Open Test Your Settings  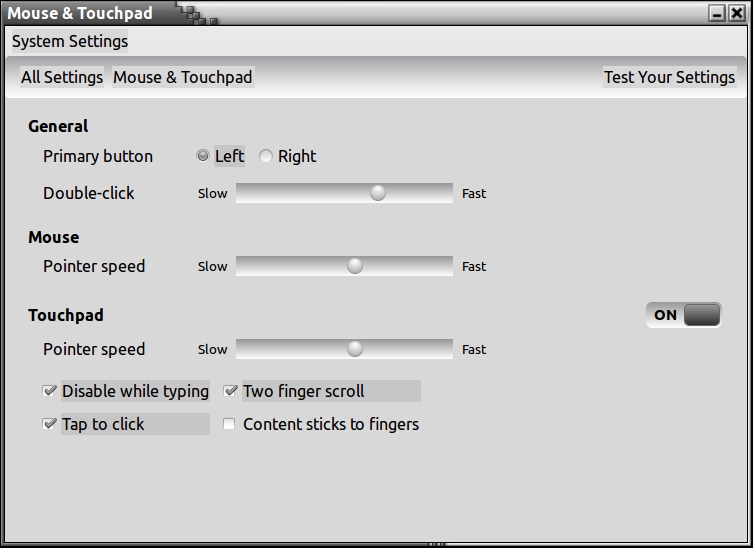[x=669, y=77]
